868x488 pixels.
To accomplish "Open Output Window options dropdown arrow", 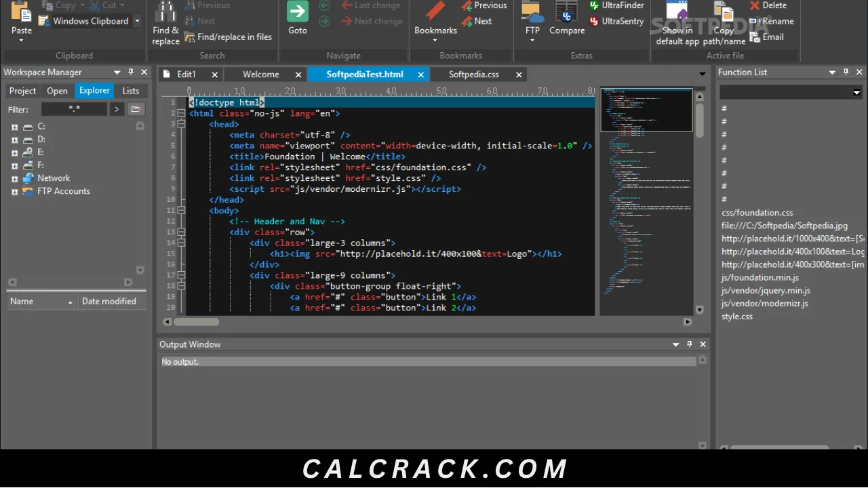I will (675, 344).
